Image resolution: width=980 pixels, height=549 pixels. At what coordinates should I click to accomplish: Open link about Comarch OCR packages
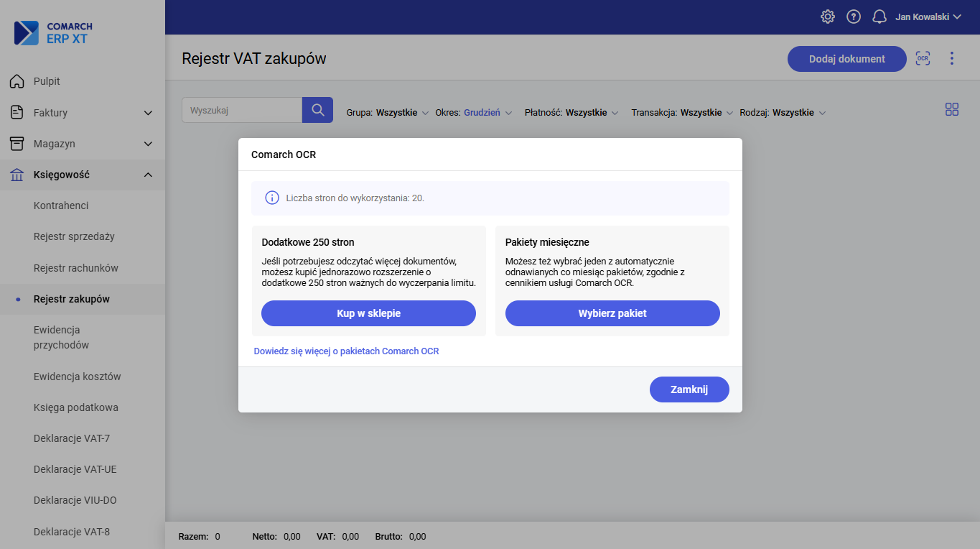click(346, 351)
